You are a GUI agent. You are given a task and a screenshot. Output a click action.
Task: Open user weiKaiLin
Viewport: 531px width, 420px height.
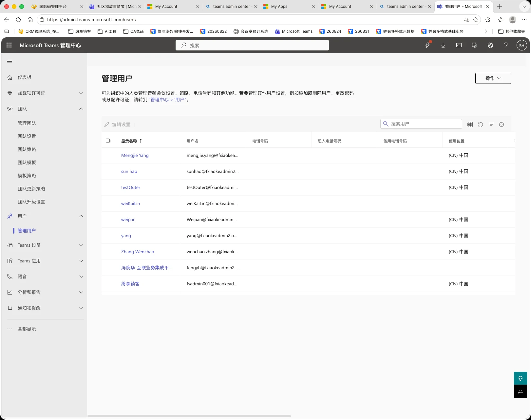coord(130,203)
